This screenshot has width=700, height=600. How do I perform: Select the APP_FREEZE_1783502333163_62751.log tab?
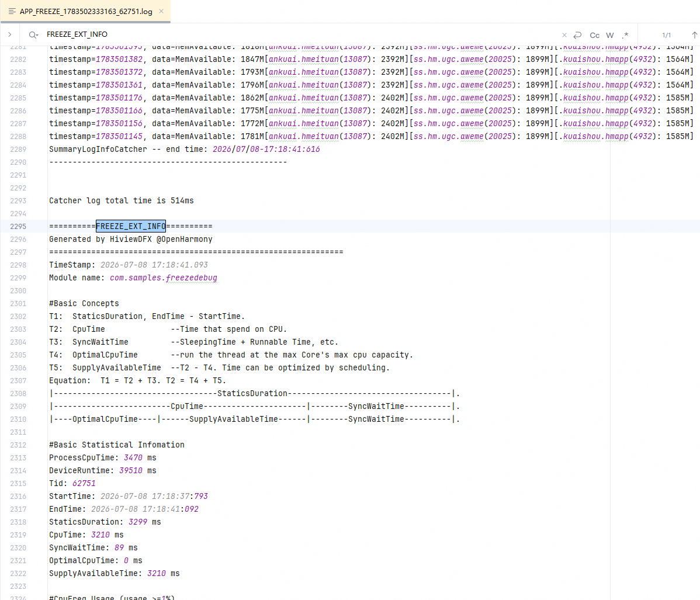tap(86, 11)
